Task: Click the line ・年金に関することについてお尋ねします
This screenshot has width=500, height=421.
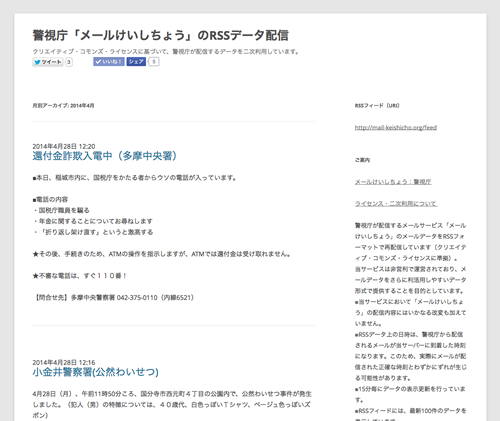Action: pyautogui.click(x=93, y=221)
